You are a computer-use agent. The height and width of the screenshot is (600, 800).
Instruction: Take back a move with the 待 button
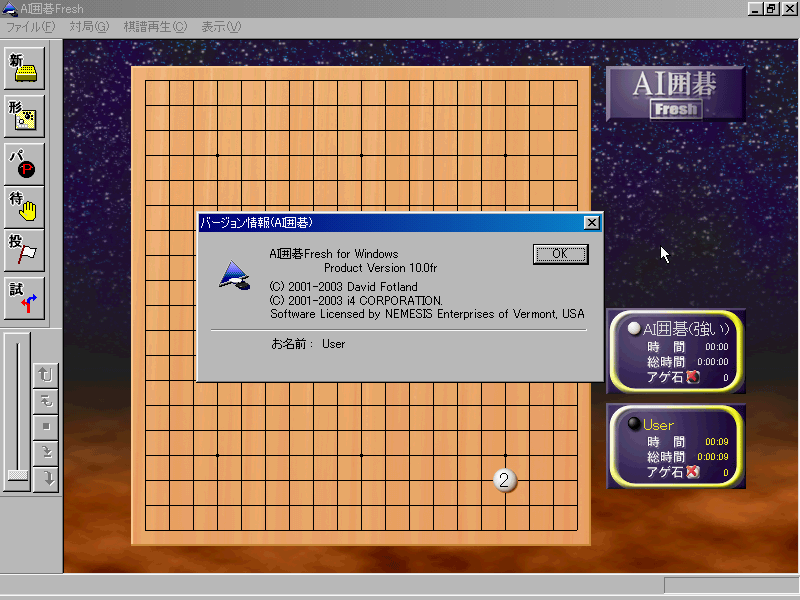pyautogui.click(x=24, y=207)
